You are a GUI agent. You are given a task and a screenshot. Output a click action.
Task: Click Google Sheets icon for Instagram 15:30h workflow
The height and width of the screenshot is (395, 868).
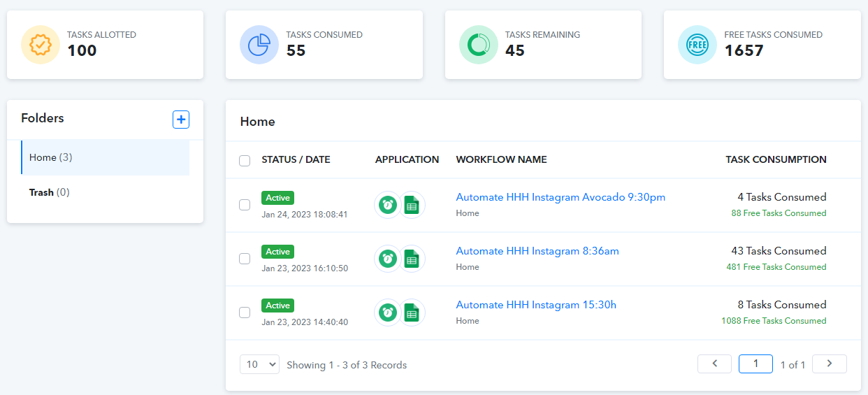click(x=412, y=313)
